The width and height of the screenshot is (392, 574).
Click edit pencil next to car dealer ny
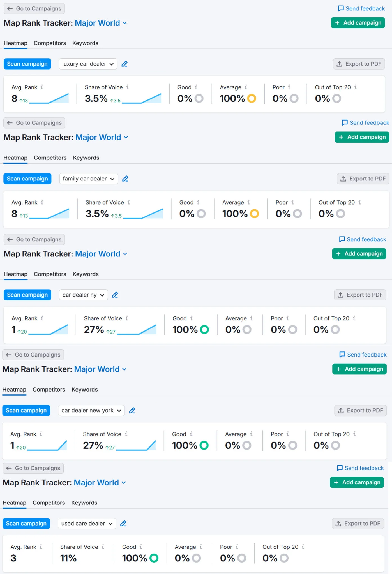click(115, 295)
